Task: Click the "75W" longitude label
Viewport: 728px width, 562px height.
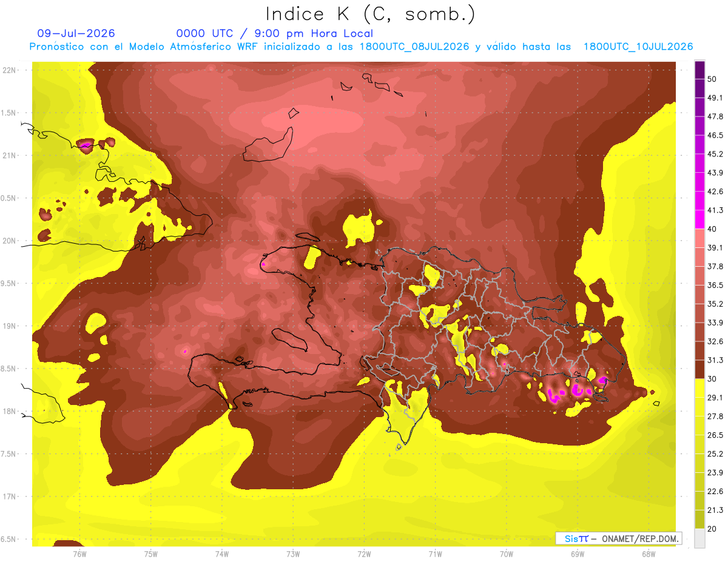Action: 150,554
